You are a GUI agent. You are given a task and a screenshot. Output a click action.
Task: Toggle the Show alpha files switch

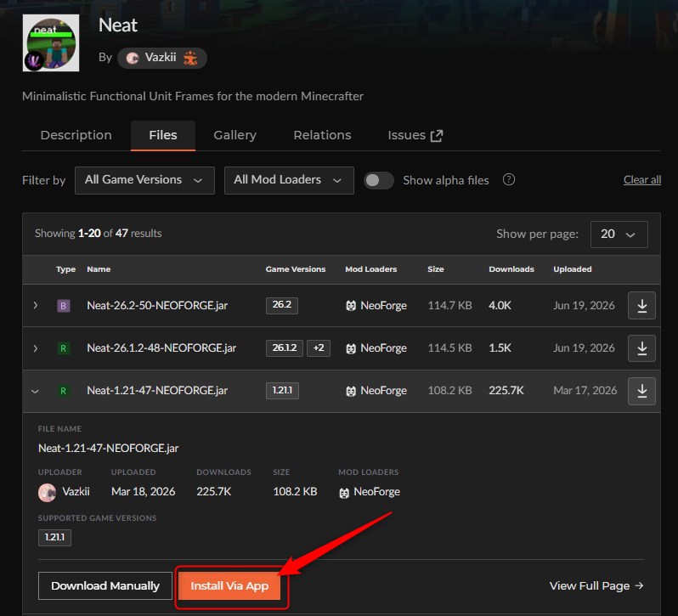click(378, 180)
